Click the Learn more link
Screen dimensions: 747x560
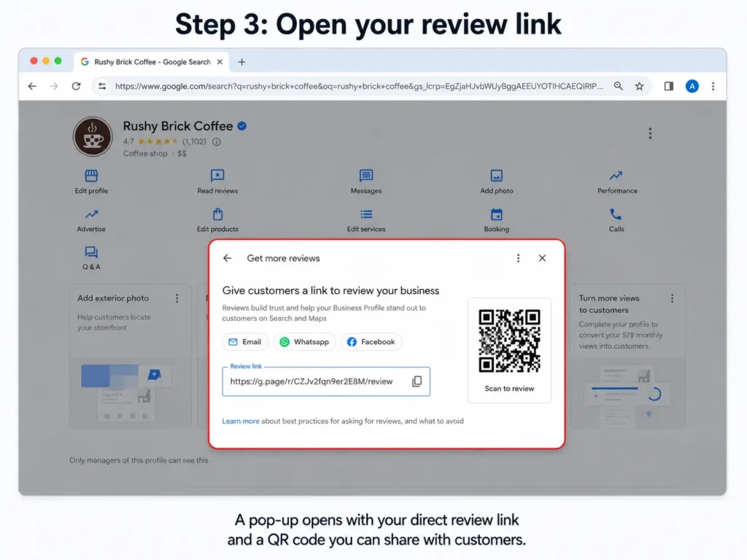coord(241,421)
